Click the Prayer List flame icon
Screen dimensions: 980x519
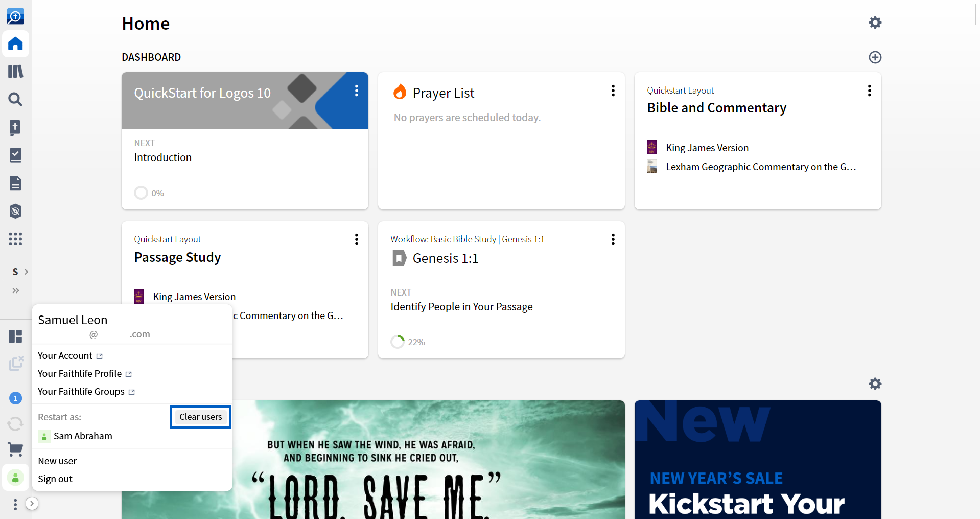coord(400,92)
